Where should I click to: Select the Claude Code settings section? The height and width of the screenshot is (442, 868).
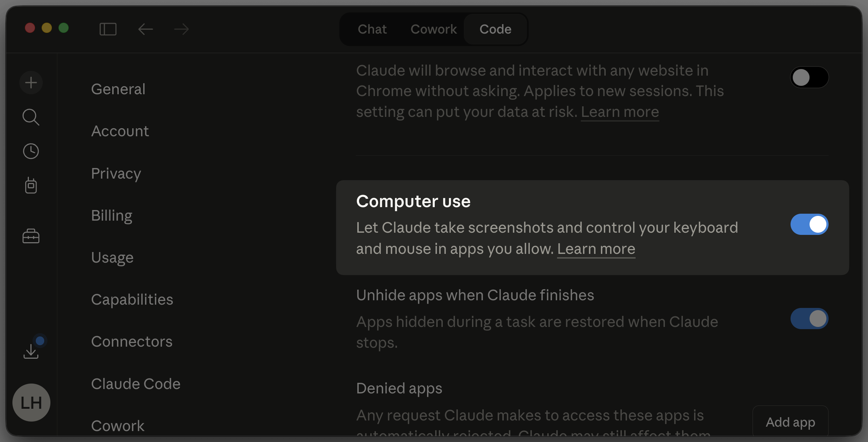coord(136,384)
